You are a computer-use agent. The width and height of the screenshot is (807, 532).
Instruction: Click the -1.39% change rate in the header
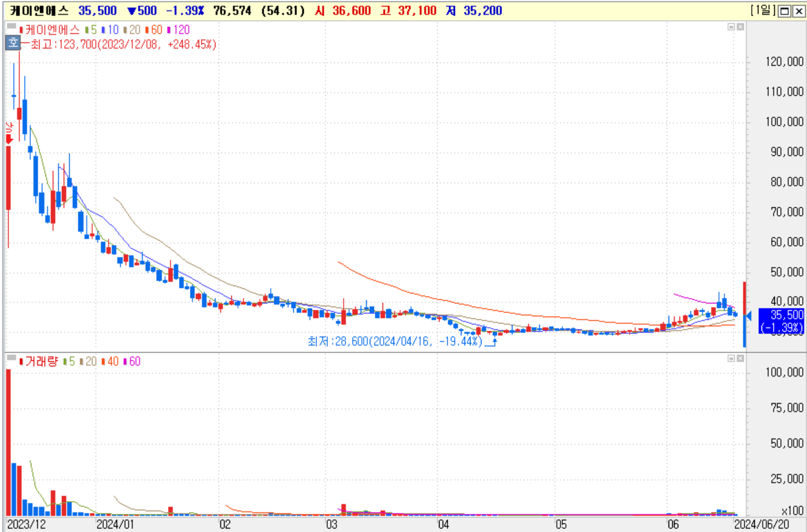(x=185, y=11)
